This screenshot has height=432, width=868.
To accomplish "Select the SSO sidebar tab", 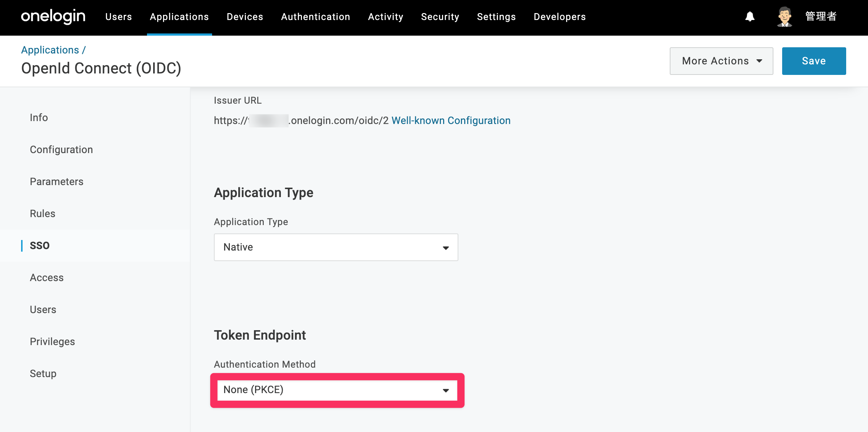I will tap(40, 245).
